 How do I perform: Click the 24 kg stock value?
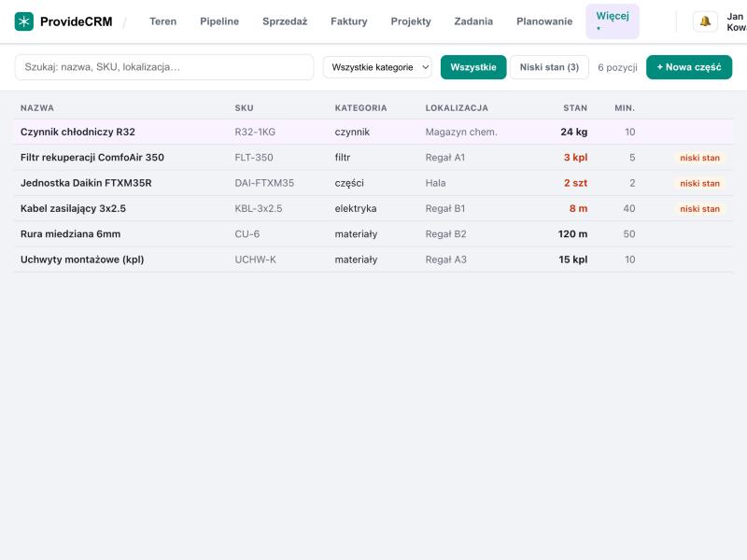[x=574, y=132]
